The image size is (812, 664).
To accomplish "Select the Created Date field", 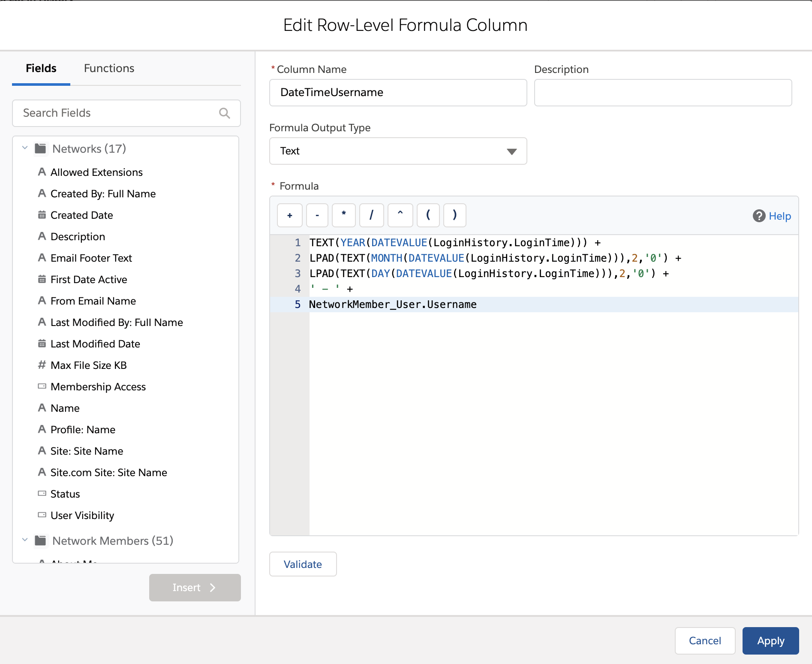I will point(81,215).
